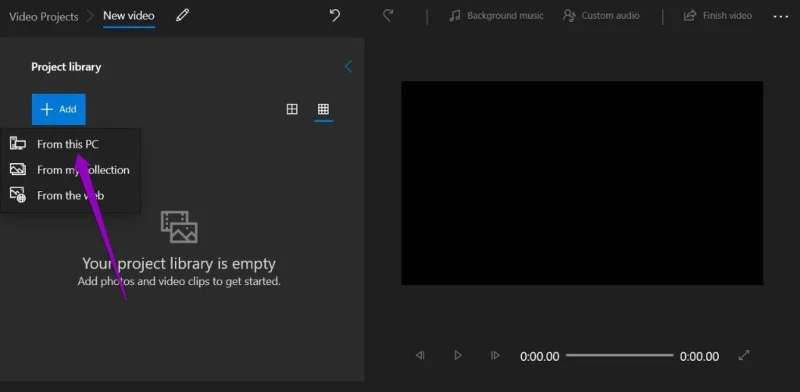Screen dimensions: 800x392
Task: Open Background music options
Action: click(x=496, y=16)
